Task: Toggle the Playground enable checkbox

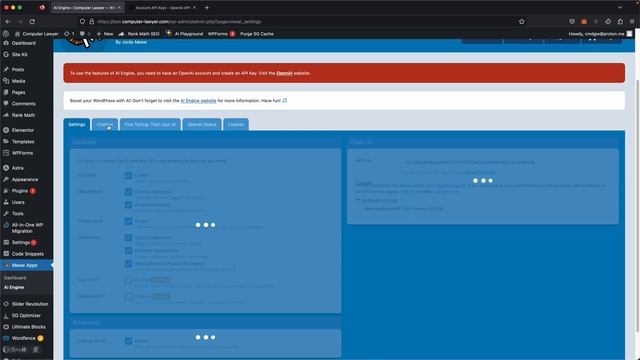Action: (x=128, y=221)
